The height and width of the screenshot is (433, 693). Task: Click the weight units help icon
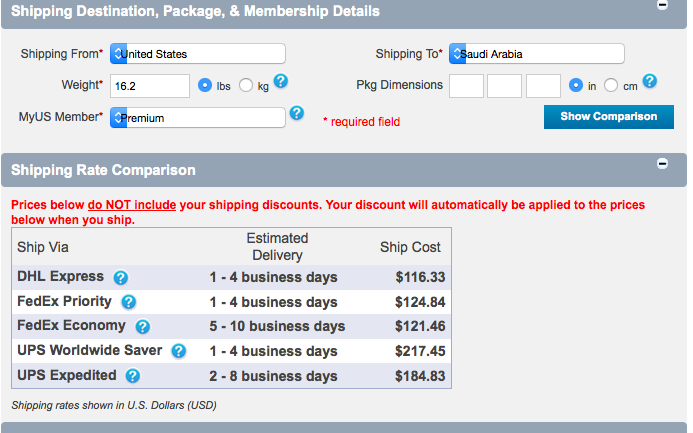281,82
